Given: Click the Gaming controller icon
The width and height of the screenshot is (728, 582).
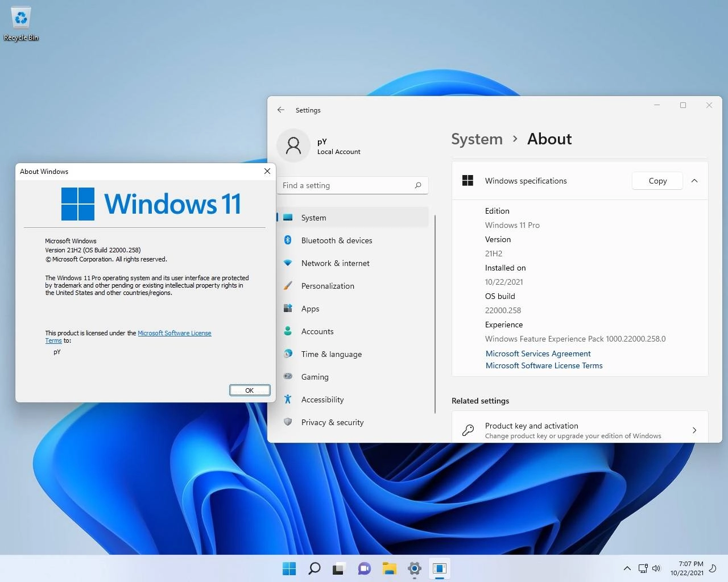Looking at the screenshot, I should tap(288, 376).
